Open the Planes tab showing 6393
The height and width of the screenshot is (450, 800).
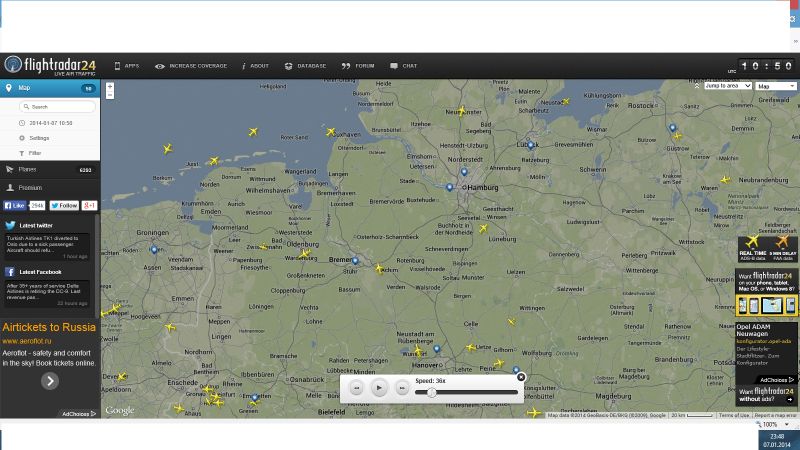pos(50,169)
